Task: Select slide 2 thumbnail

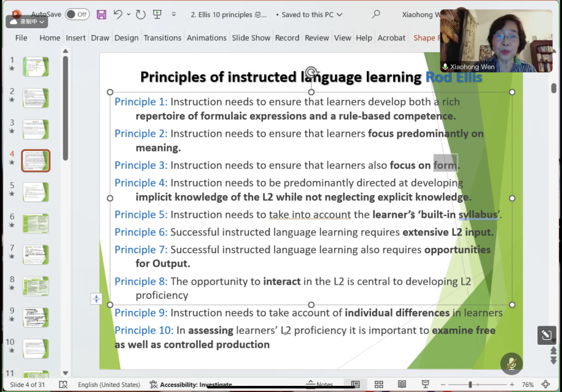Action: (x=36, y=98)
